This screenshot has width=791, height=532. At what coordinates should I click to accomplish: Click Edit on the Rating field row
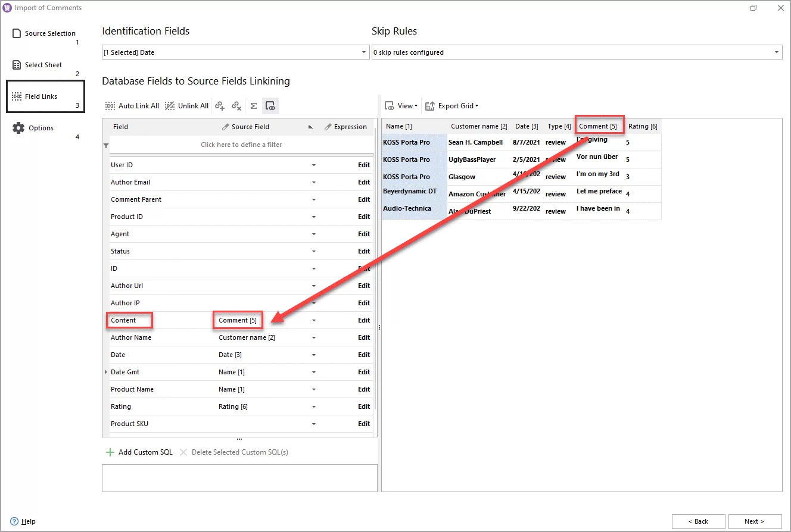(x=364, y=406)
